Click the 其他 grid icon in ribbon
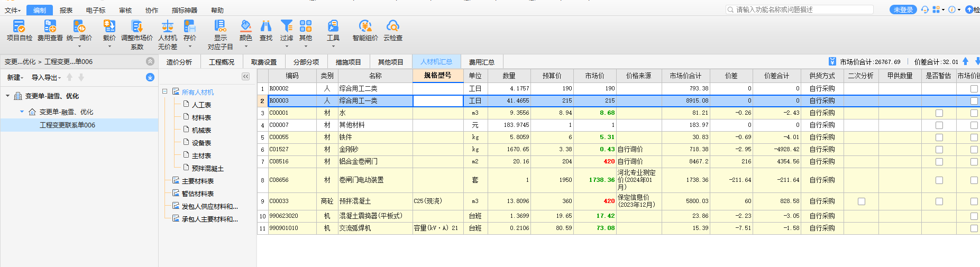Screen dimensions: 980x267 pyautogui.click(x=305, y=26)
